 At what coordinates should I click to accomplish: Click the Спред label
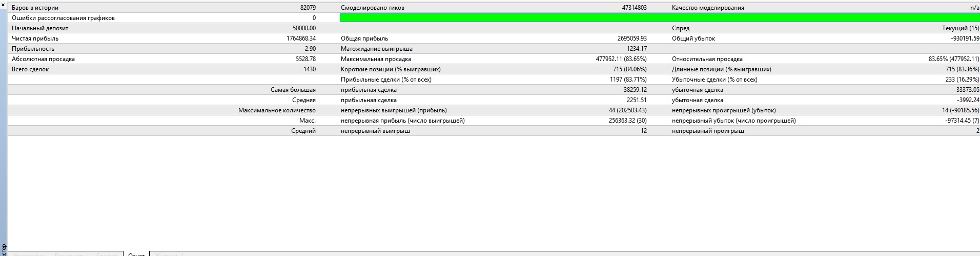coord(681,28)
